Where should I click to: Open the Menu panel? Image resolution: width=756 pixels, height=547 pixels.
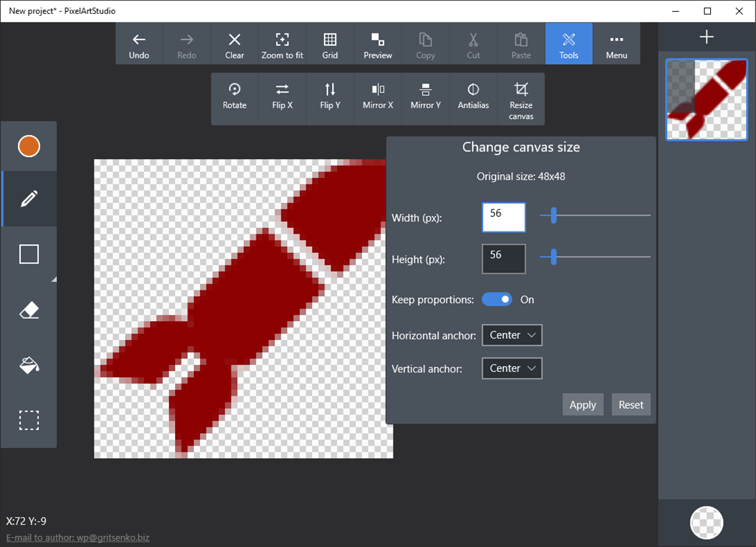(616, 43)
